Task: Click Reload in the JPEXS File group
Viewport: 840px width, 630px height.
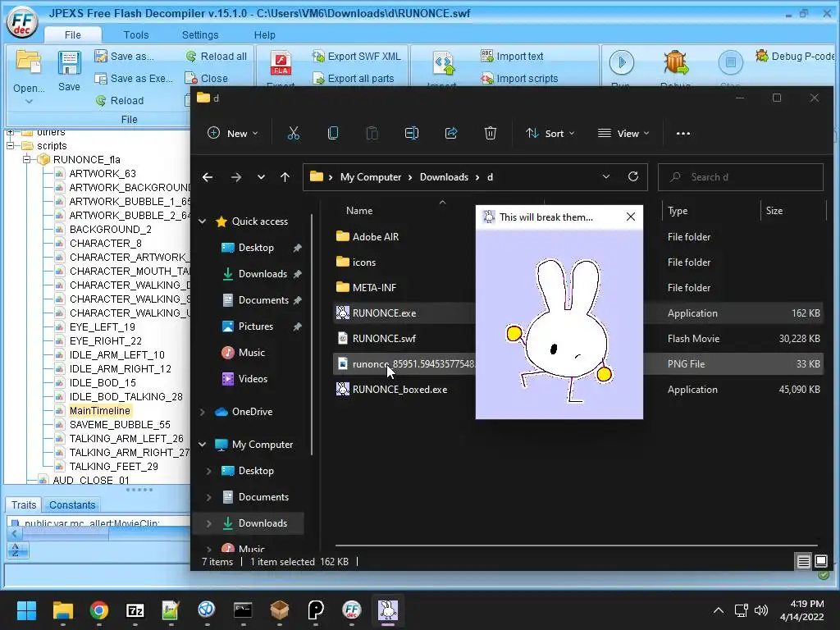Action: [x=120, y=100]
